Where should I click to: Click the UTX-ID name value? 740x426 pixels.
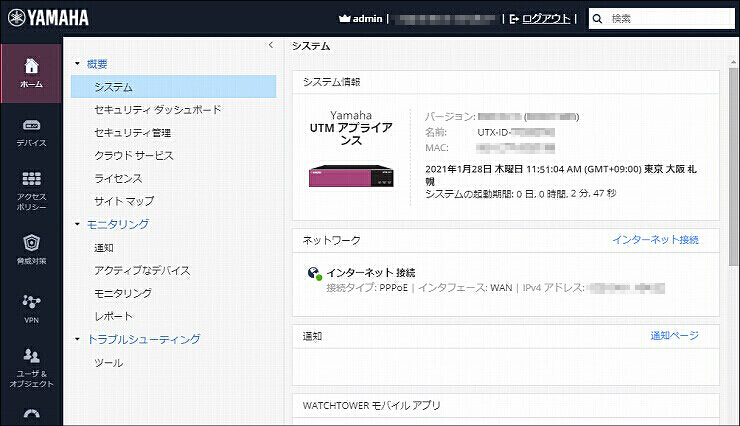516,133
